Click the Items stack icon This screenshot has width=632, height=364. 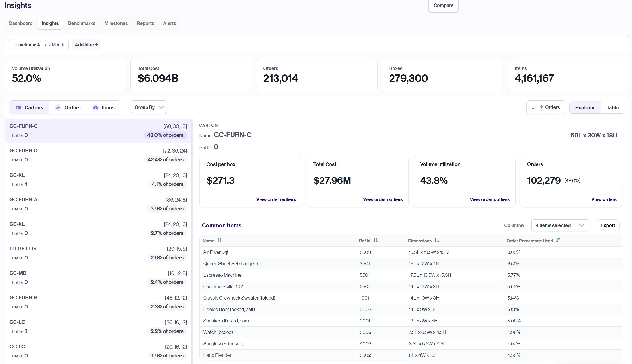click(x=95, y=108)
